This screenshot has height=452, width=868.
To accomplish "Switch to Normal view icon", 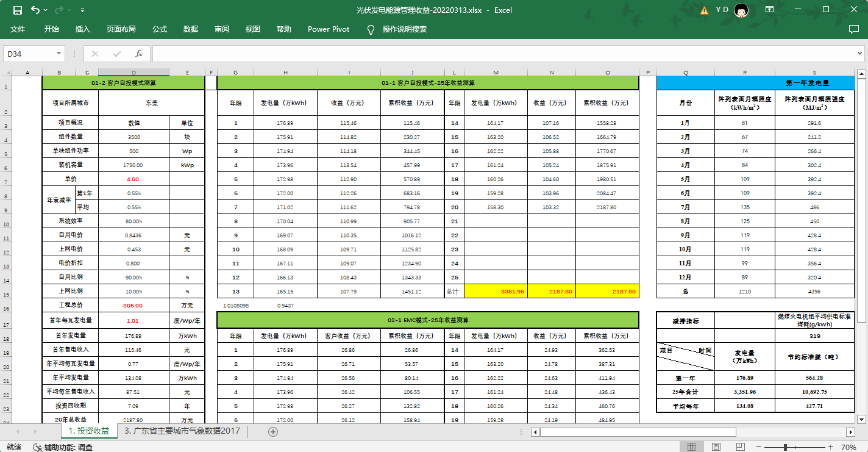I will 691,447.
